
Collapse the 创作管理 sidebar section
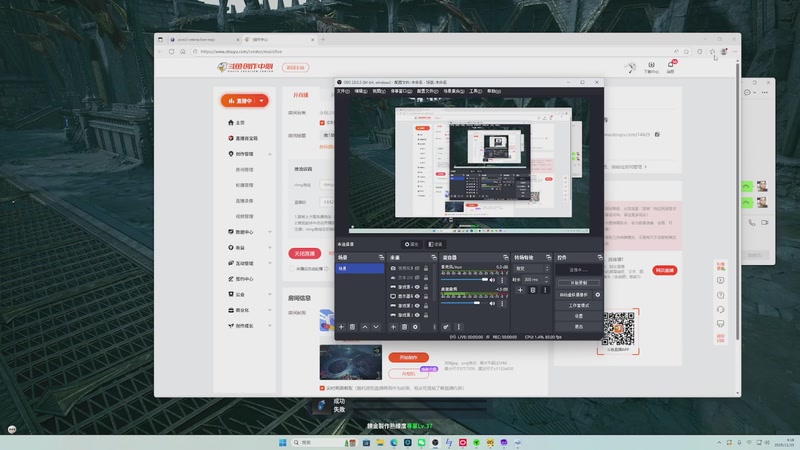click(270, 154)
